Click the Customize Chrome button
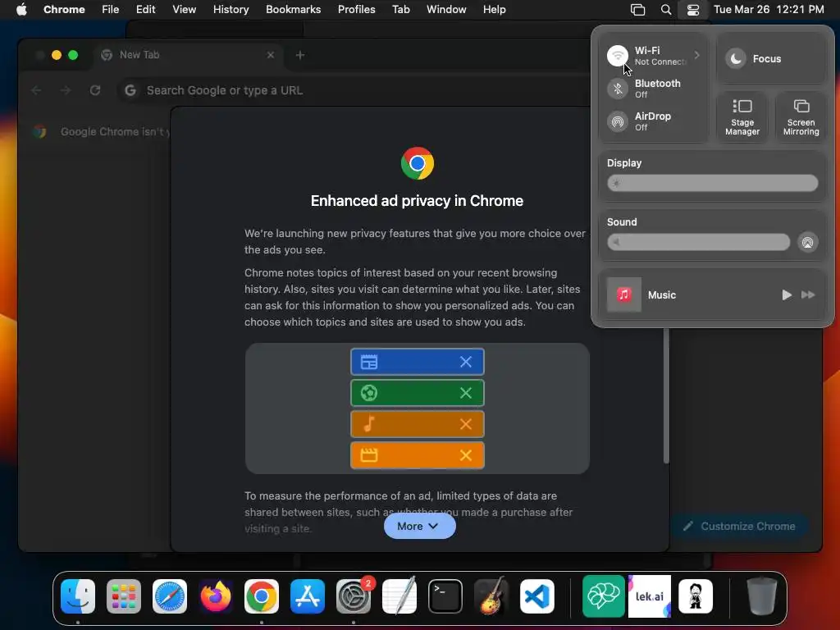Image resolution: width=840 pixels, height=630 pixels. point(739,526)
